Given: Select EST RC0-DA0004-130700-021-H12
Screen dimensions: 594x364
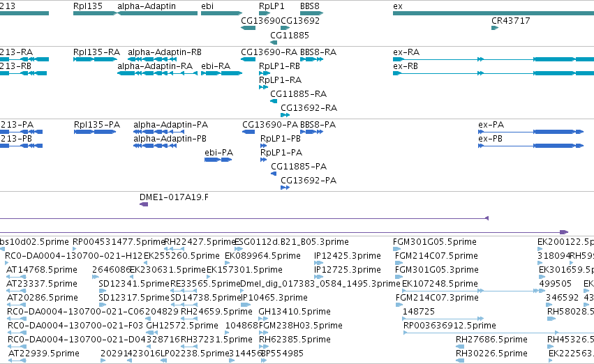Looking at the screenshot, I should click(x=74, y=256).
